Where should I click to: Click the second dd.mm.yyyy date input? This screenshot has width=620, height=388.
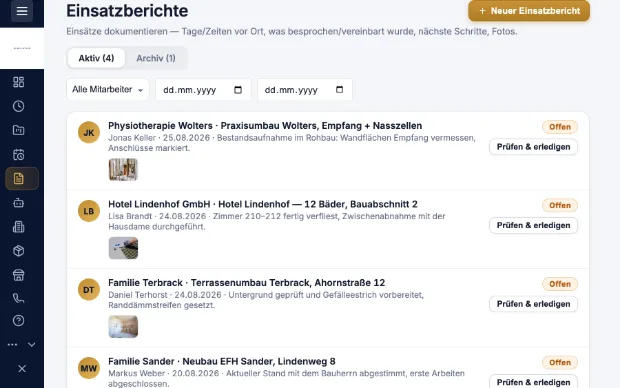click(x=305, y=89)
